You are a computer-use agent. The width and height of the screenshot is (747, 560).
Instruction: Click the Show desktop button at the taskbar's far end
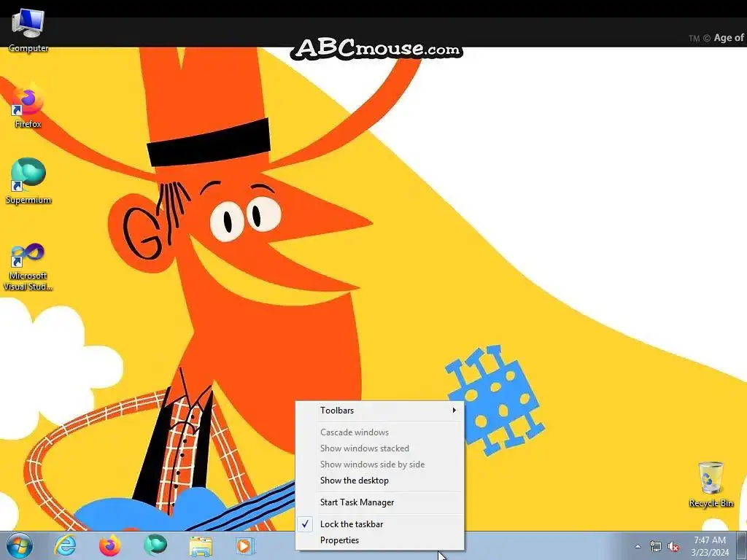[743, 546]
